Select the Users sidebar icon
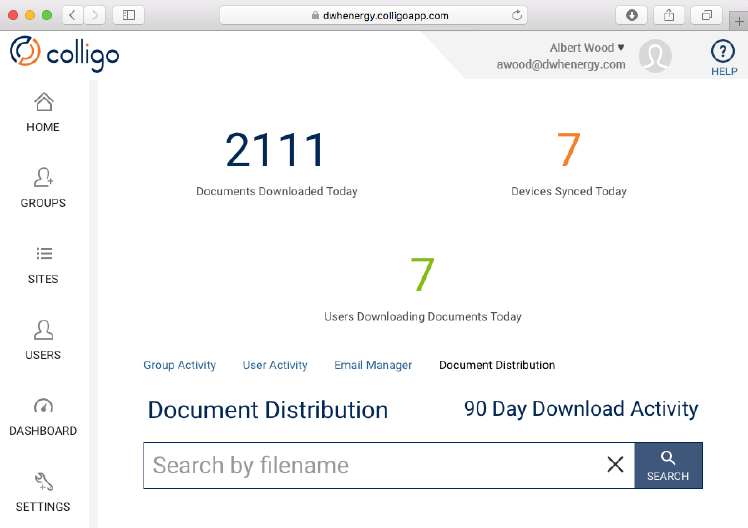748x528 pixels. [x=43, y=330]
